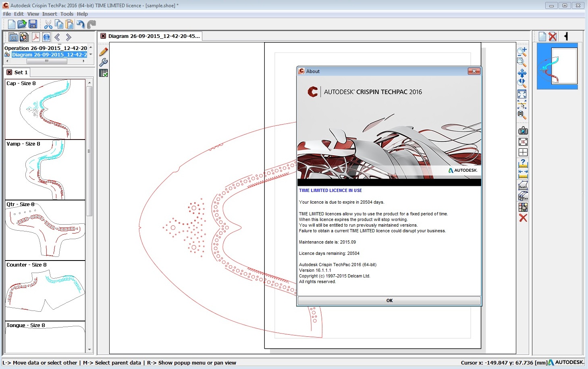The image size is (588, 369).
Task: Delete page with red X in thumbnail panel
Action: point(553,37)
